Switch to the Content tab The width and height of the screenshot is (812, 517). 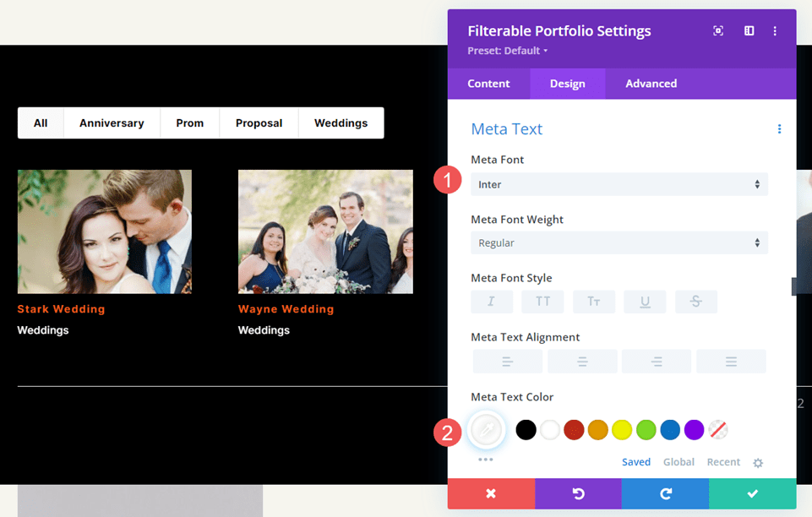(488, 84)
